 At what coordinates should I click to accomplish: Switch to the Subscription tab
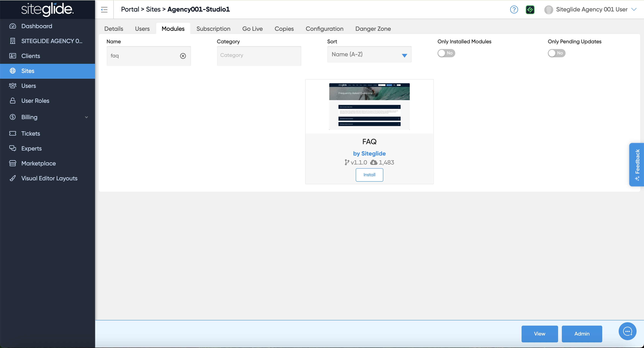coord(213,29)
